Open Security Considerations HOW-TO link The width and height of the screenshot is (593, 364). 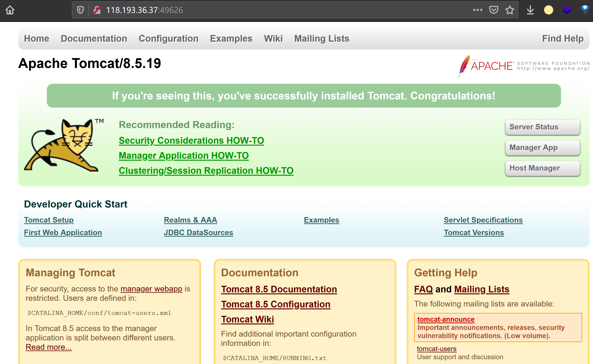click(191, 140)
